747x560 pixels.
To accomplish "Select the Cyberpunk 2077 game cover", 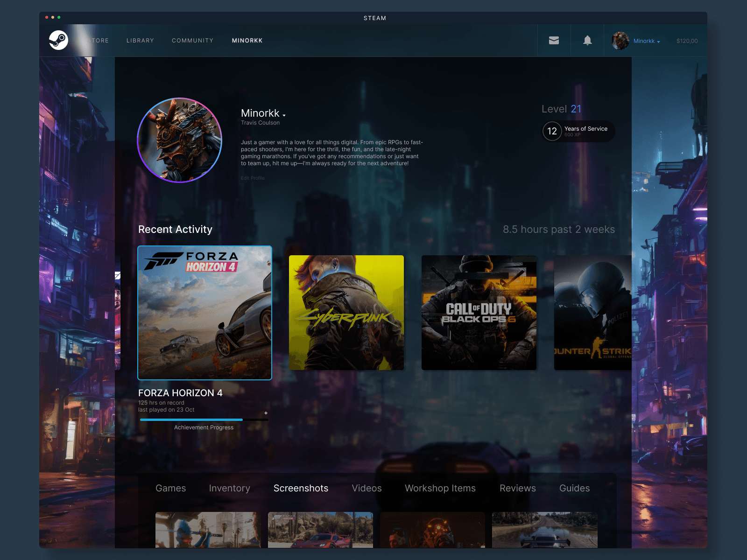I will point(346,313).
